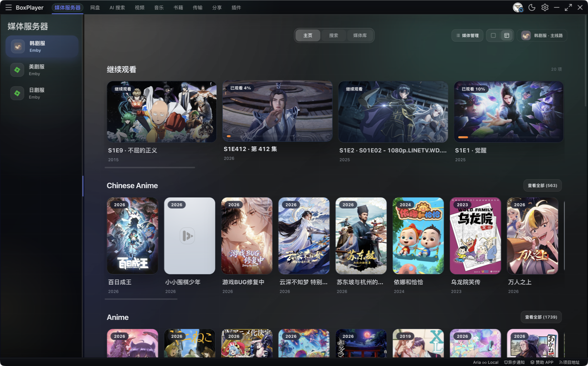Viewport: 588px width, 366px height.
Task: Click 查看全部 (563) for Chinese Anime
Action: tap(542, 185)
